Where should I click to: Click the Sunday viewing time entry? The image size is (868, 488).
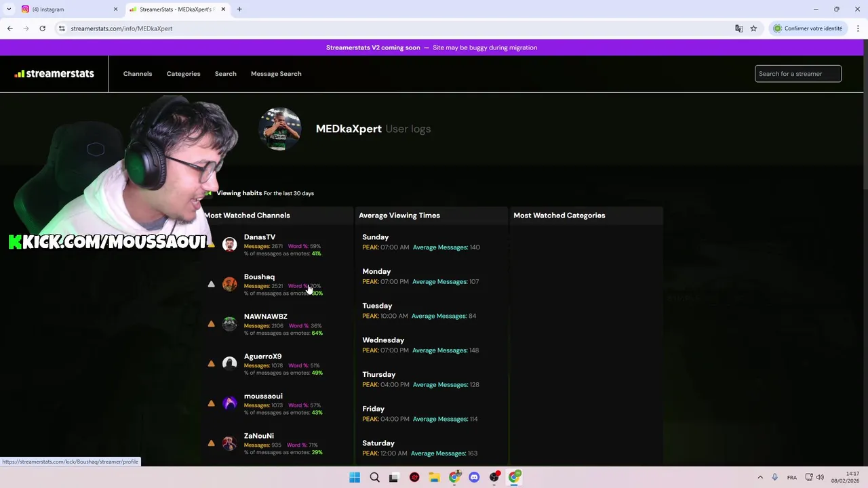[421, 242]
